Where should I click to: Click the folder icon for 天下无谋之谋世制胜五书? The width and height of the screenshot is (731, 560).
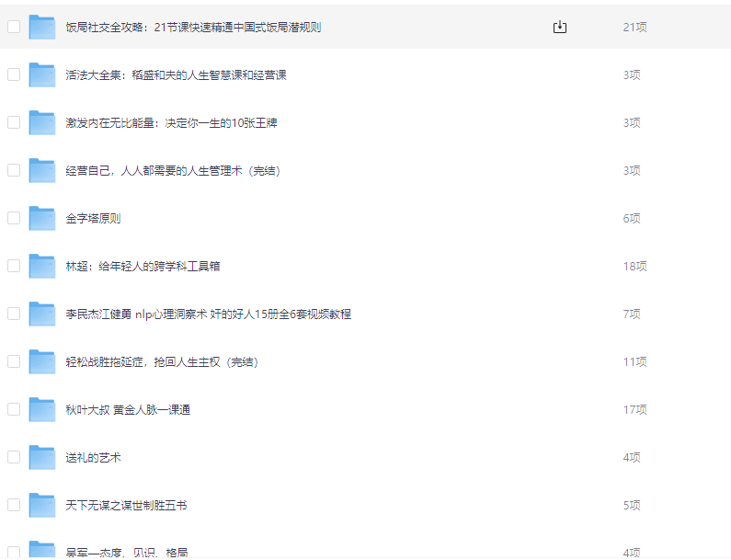click(x=42, y=506)
